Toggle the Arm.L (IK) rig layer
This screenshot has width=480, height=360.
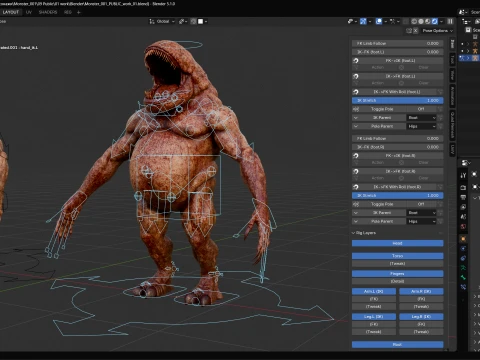tap(374, 291)
